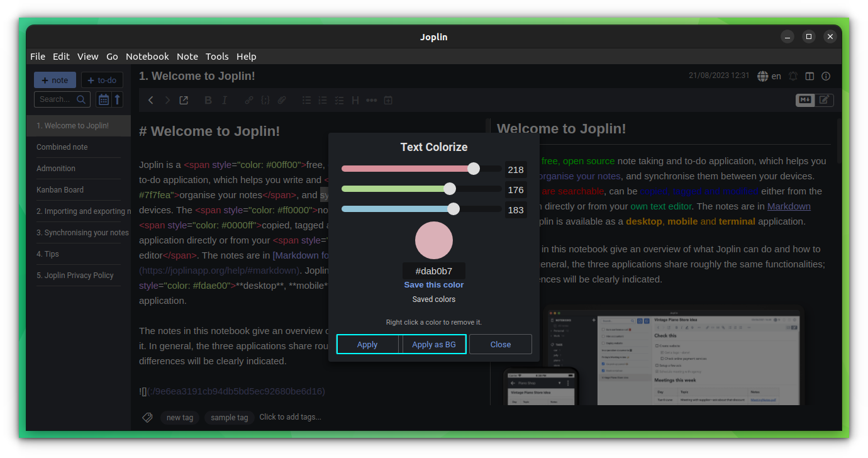Expand numbered list options icon
This screenshot has width=868, height=458.
click(323, 100)
